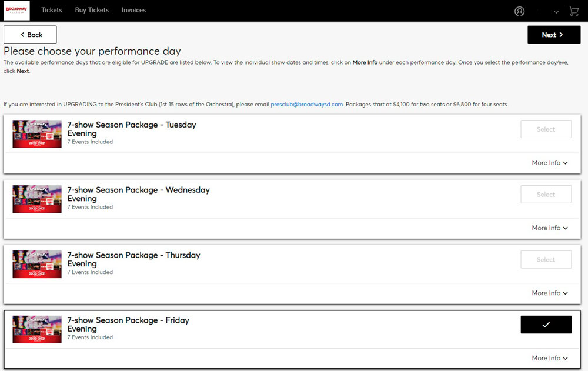This screenshot has width=588, height=371.
Task: Click the Broadway San Diego logo
Action: [16, 10]
